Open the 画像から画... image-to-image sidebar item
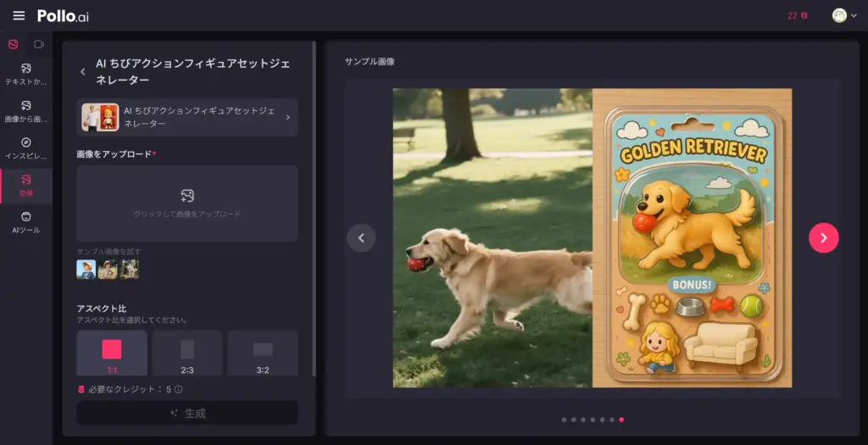Image resolution: width=868 pixels, height=445 pixels. point(26,111)
